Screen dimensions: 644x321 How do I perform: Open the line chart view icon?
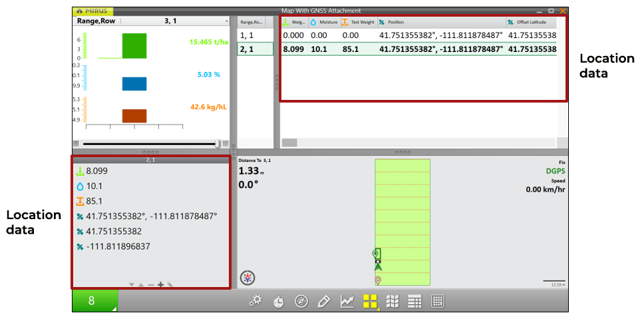[x=347, y=302]
